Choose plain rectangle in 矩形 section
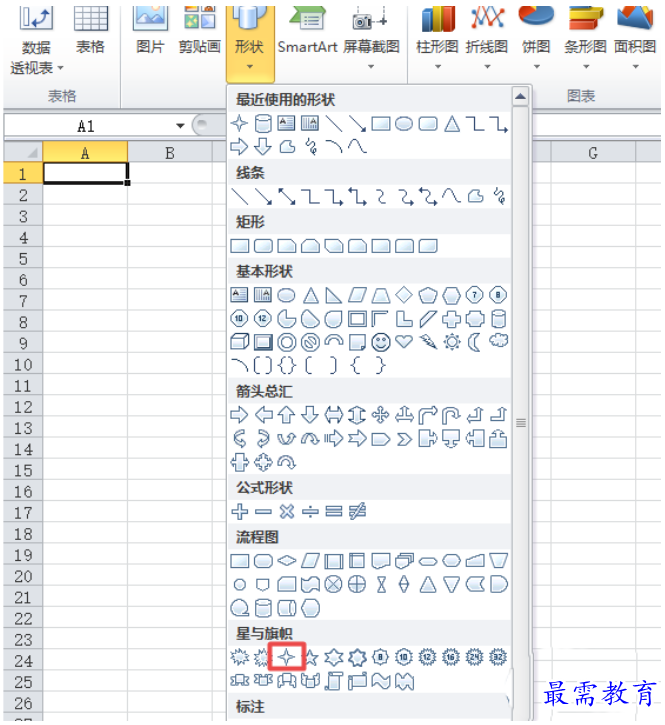665x725 pixels. click(x=240, y=246)
